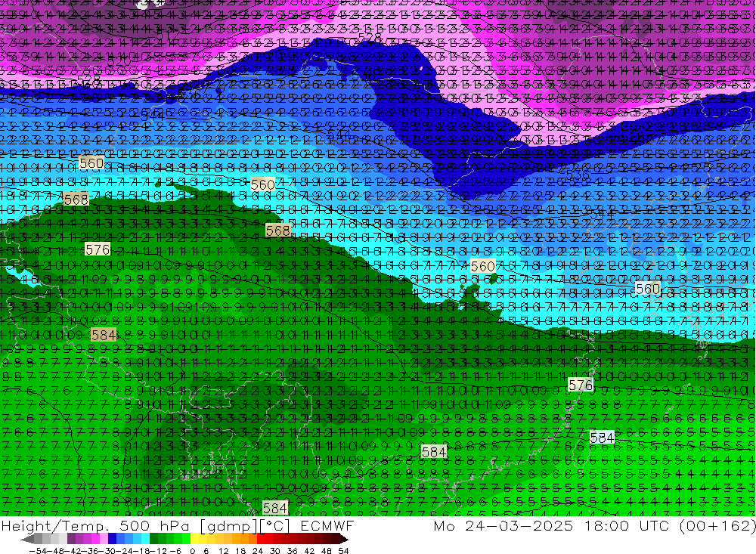Click the yellow swatch above legend value 0
Viewport: 756px width, 554px height.
coord(194,540)
